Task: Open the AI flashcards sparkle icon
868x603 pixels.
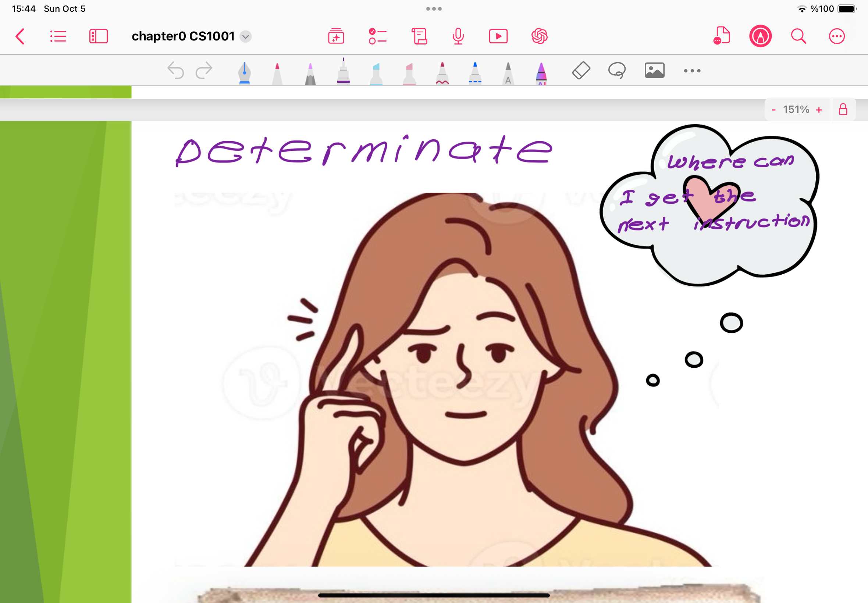Action: 336,36
